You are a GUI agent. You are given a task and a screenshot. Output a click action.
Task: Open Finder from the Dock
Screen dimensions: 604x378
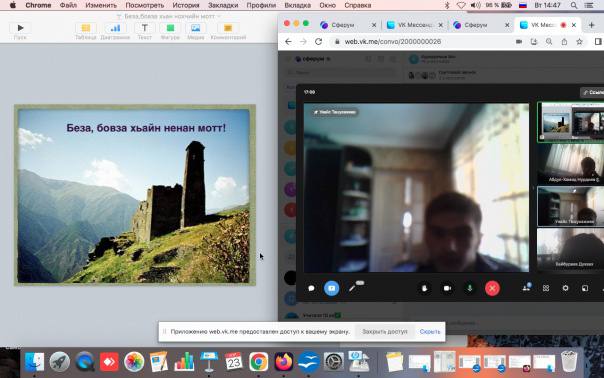click(34, 362)
